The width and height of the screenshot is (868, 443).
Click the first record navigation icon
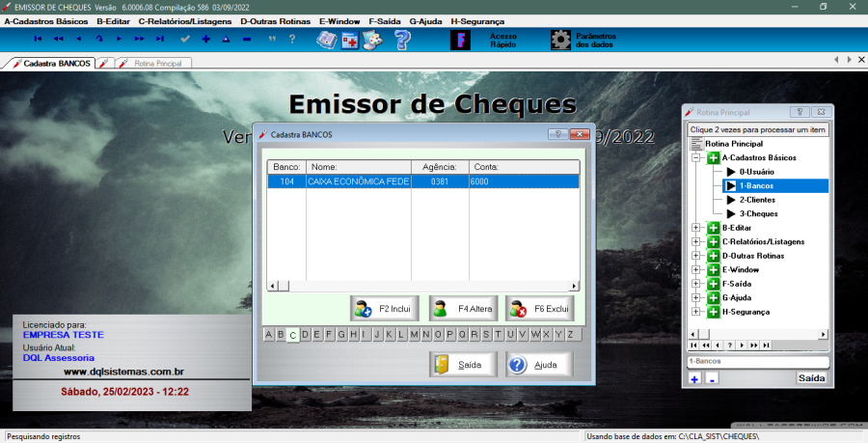pos(38,40)
